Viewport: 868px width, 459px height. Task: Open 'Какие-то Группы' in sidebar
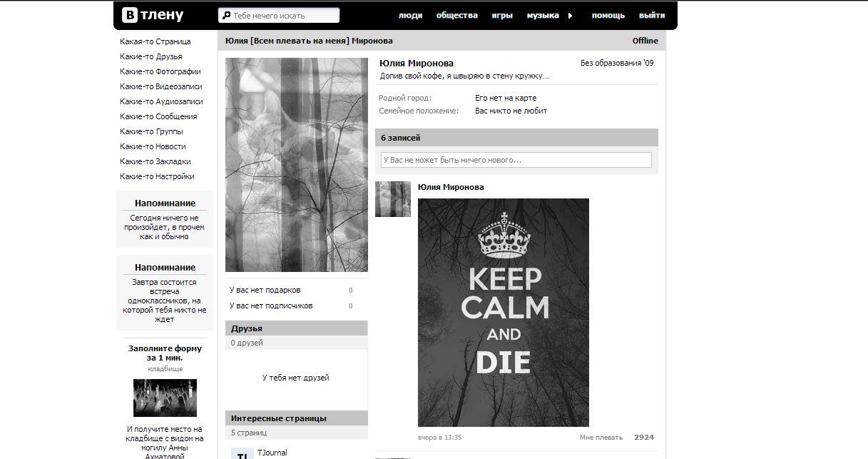(x=151, y=131)
